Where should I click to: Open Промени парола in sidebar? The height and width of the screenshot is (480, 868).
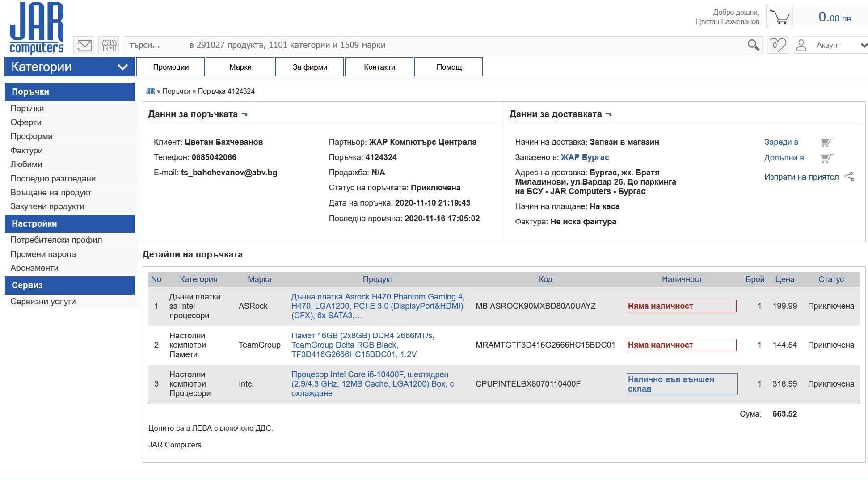click(43, 254)
